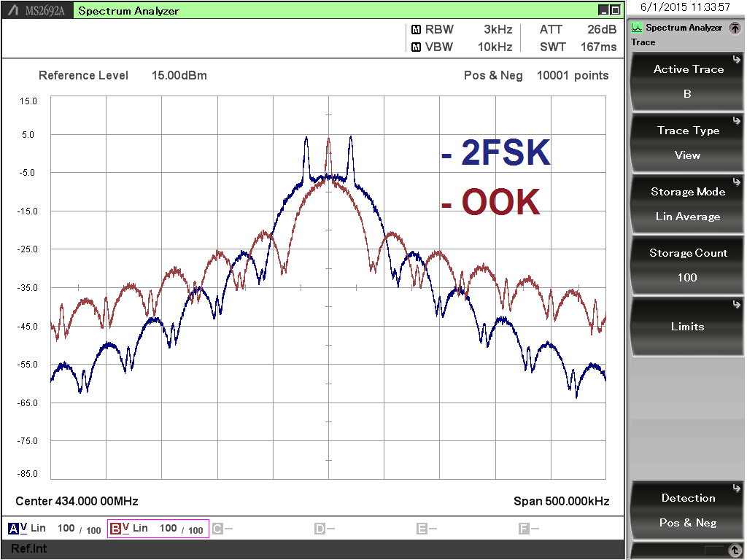Open the Limits menu

(687, 327)
